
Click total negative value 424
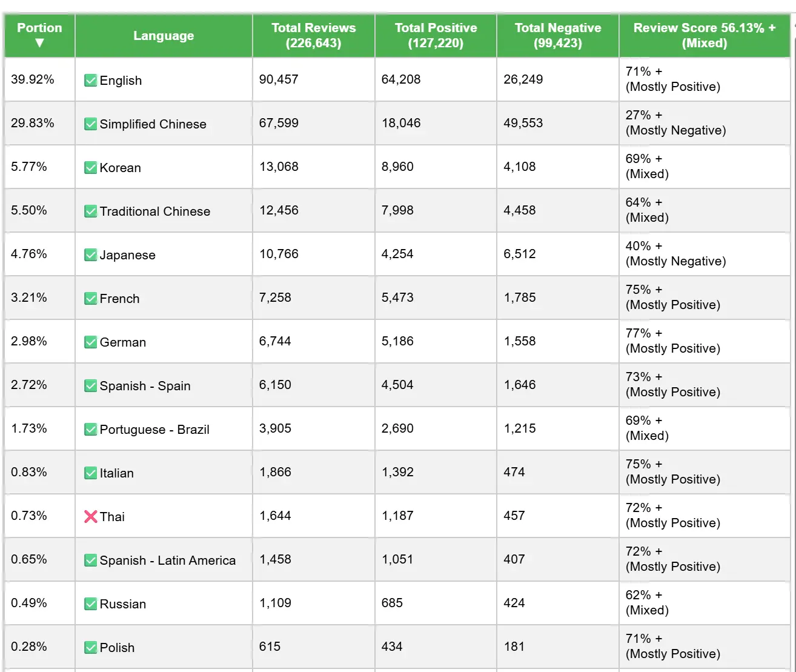[514, 603]
